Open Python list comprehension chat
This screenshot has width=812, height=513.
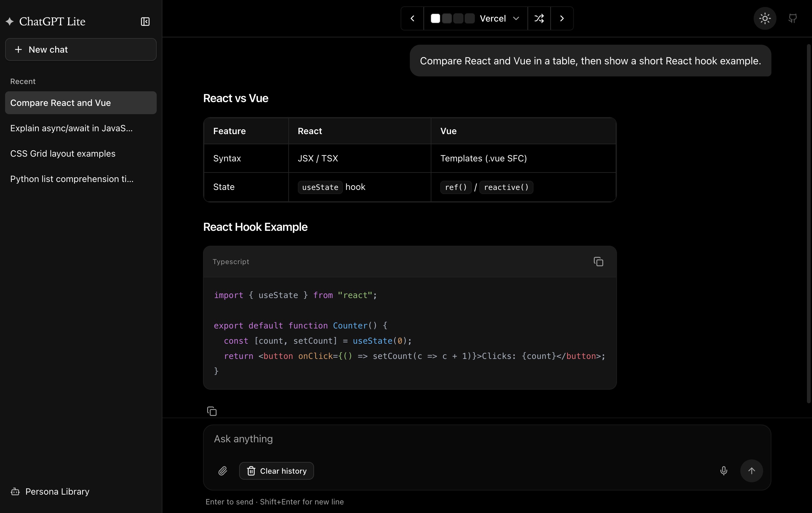81,179
